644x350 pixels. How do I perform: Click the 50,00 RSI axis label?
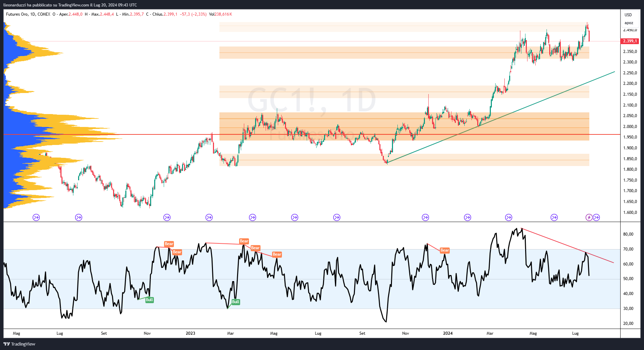[x=628, y=279]
